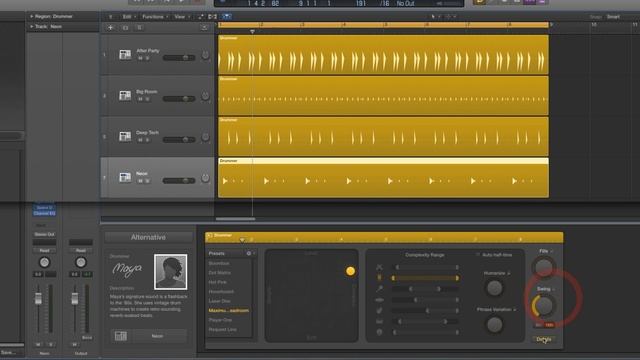
Task: Click the Fills knob
Action: click(x=544, y=267)
